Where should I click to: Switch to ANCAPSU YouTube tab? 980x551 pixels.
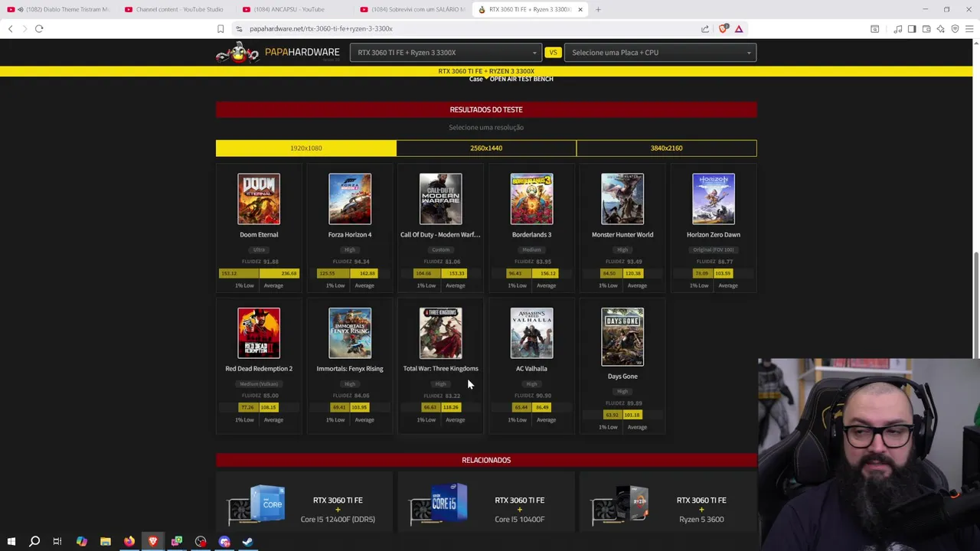pyautogui.click(x=295, y=9)
